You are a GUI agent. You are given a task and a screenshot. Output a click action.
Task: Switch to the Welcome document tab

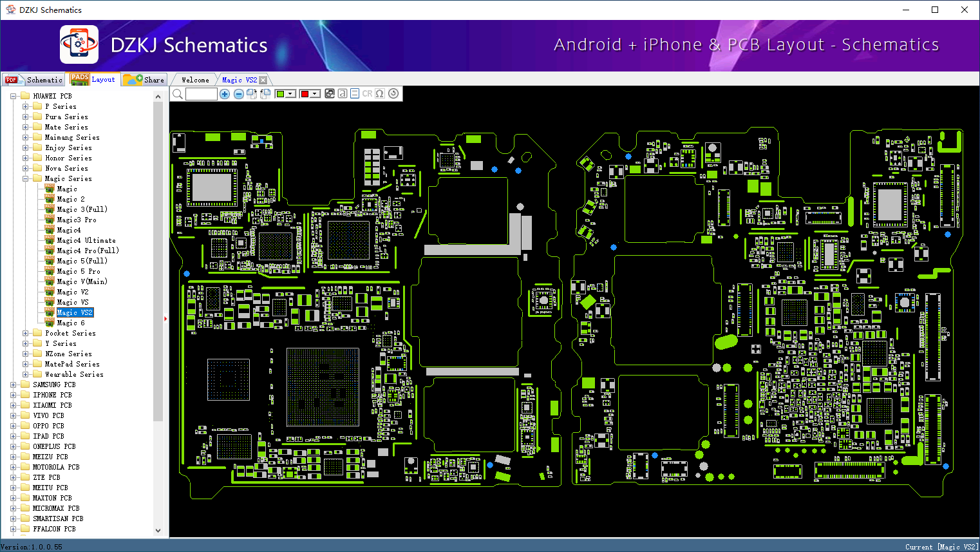(x=195, y=80)
